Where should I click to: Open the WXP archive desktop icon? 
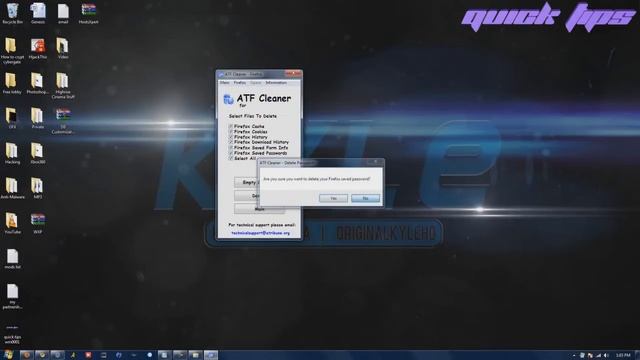(38, 223)
